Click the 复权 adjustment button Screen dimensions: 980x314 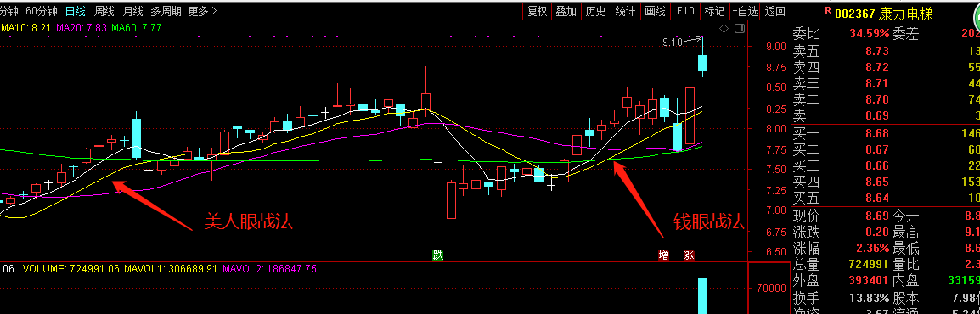[x=538, y=11]
